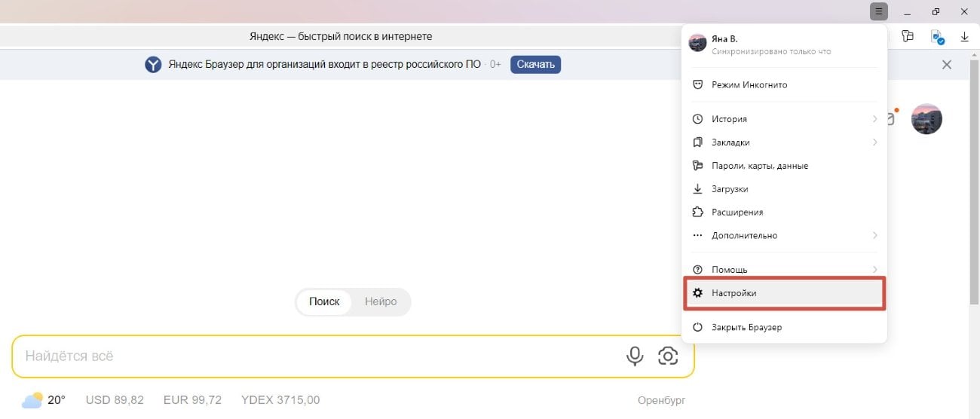Click the user avatar on the Yandex page
This screenshot has height=419, width=980.
coord(926,119)
